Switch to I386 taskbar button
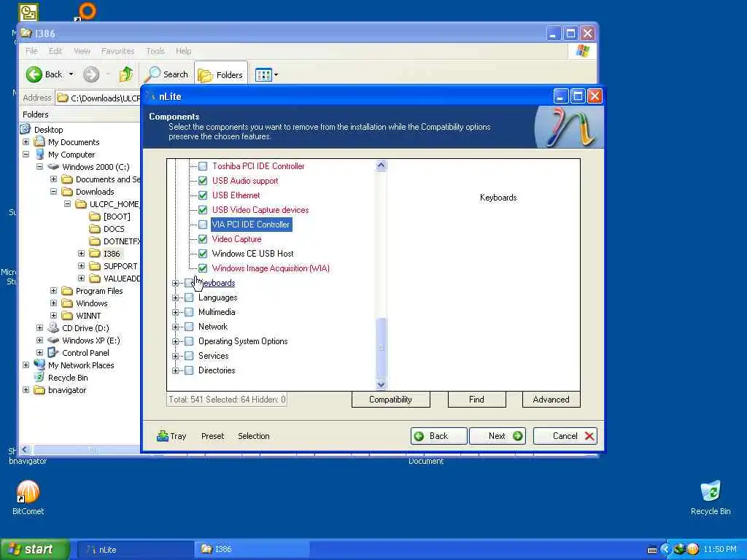 252,550
